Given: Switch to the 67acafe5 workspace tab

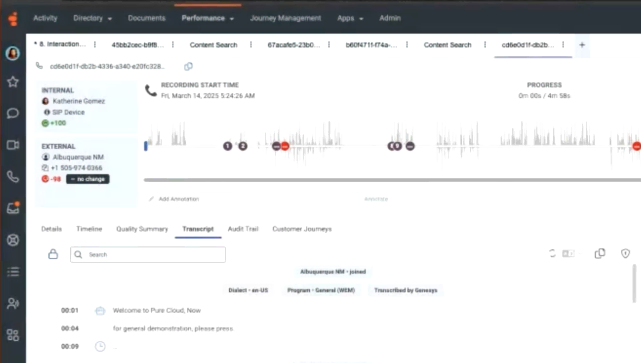Looking at the screenshot, I should [294, 45].
